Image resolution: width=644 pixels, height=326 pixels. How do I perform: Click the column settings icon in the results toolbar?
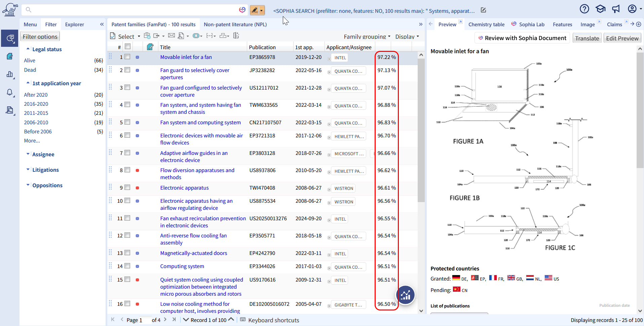pos(236,36)
